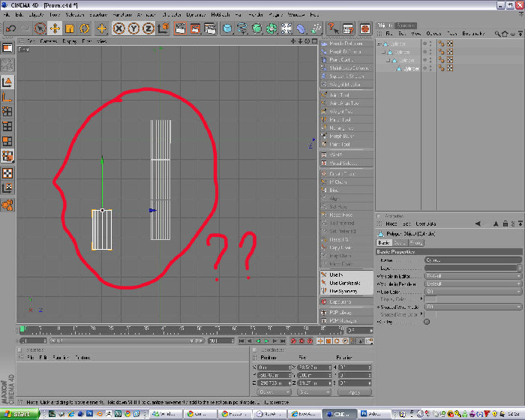Open the Visible in Editor dropdown
Viewport: 525px width, 420px height.
473,276
